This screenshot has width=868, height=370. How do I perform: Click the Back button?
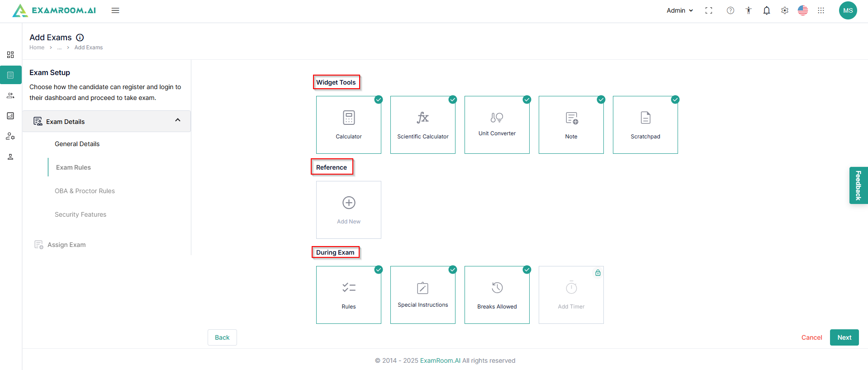[x=222, y=337]
